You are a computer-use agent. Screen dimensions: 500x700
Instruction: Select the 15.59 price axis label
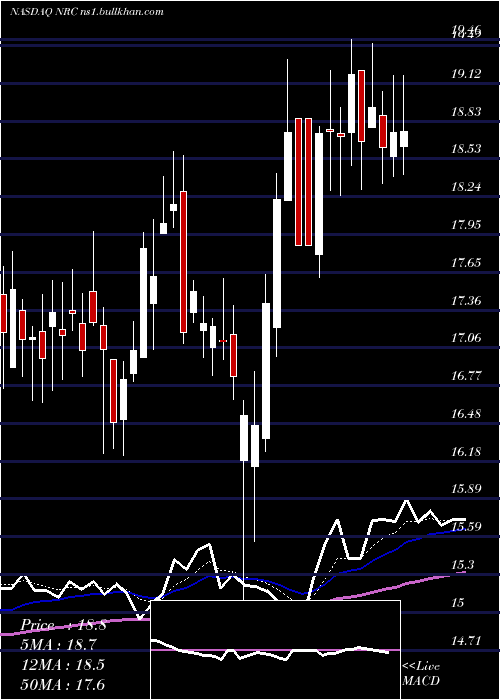[466, 527]
